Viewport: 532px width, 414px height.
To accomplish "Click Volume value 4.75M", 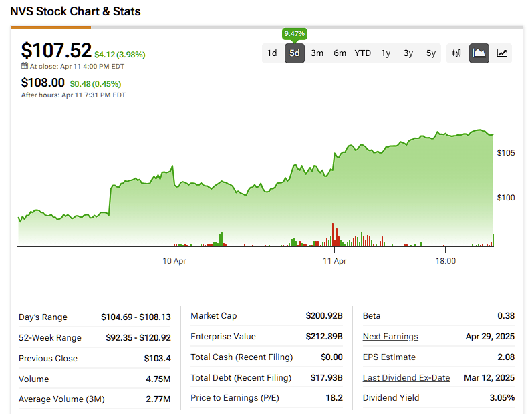I will click(x=158, y=379).
